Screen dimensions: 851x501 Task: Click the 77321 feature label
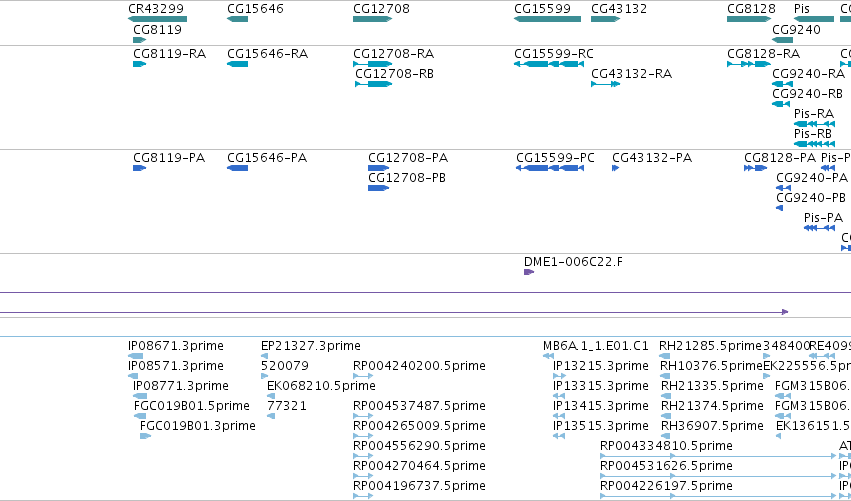pyautogui.click(x=287, y=407)
